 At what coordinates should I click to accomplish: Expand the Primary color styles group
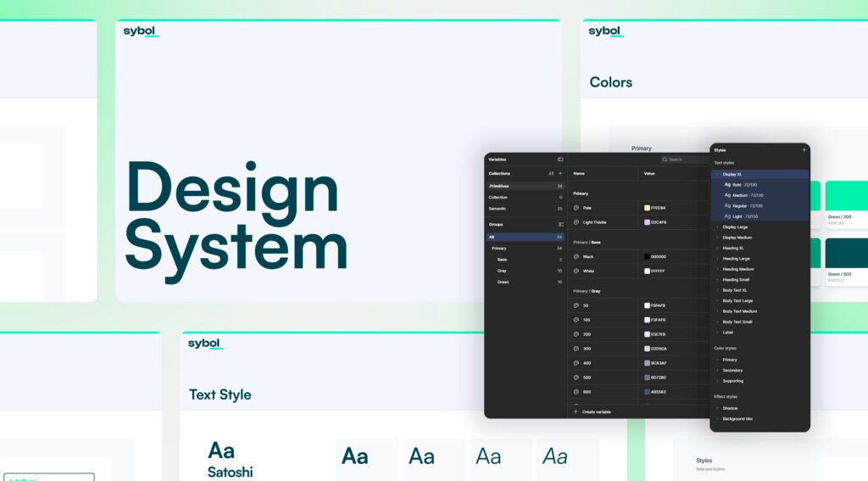coord(717,360)
